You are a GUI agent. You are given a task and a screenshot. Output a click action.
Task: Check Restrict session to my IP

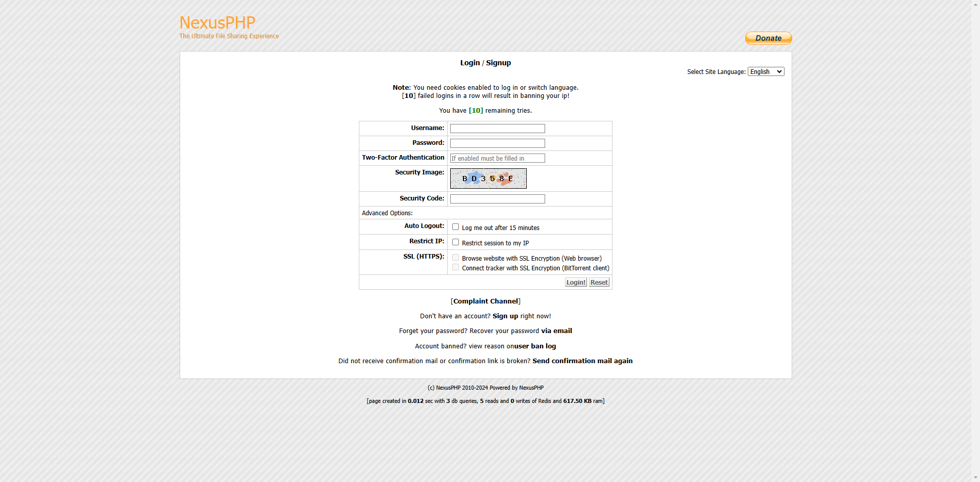pyautogui.click(x=455, y=242)
